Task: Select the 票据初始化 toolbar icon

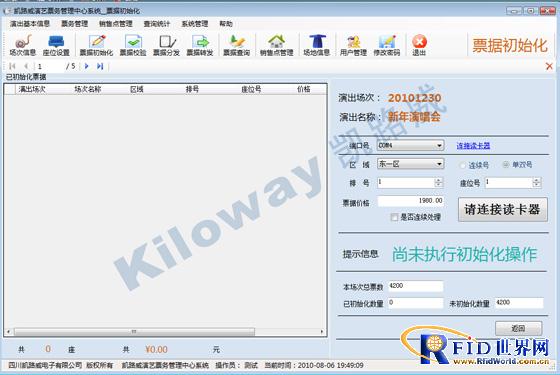Action: (x=96, y=45)
